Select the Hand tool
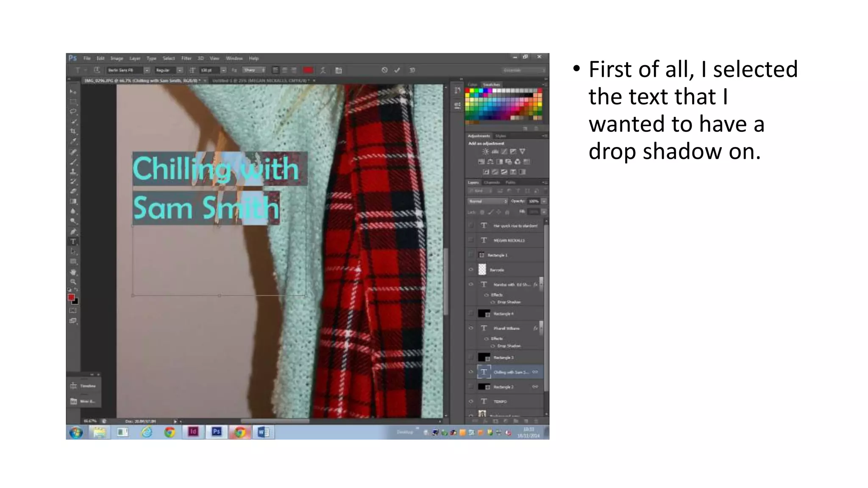This screenshot has width=868, height=488. point(73,272)
